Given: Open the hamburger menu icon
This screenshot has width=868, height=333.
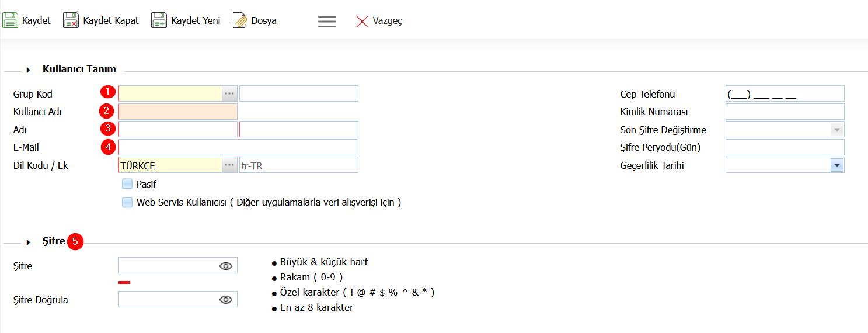Looking at the screenshot, I should (x=327, y=21).
